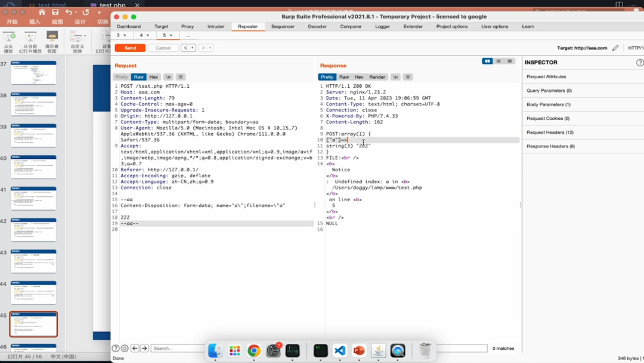Image resolution: width=644 pixels, height=363 pixels.
Task: Toggle non-printable chars in Response
Action: pyautogui.click(x=395, y=77)
